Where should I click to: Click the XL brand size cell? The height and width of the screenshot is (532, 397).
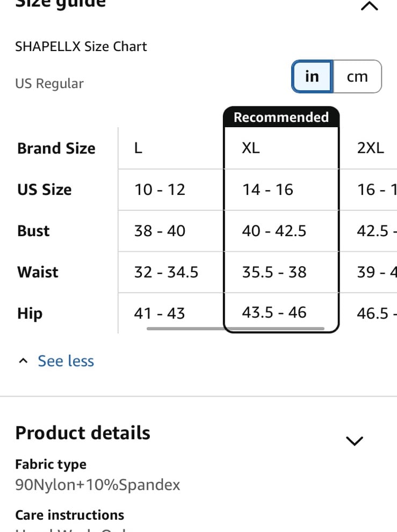coord(281,148)
